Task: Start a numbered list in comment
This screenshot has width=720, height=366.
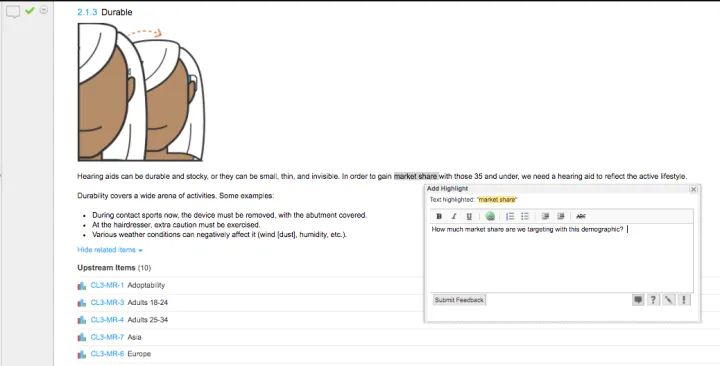Action: tap(510, 216)
